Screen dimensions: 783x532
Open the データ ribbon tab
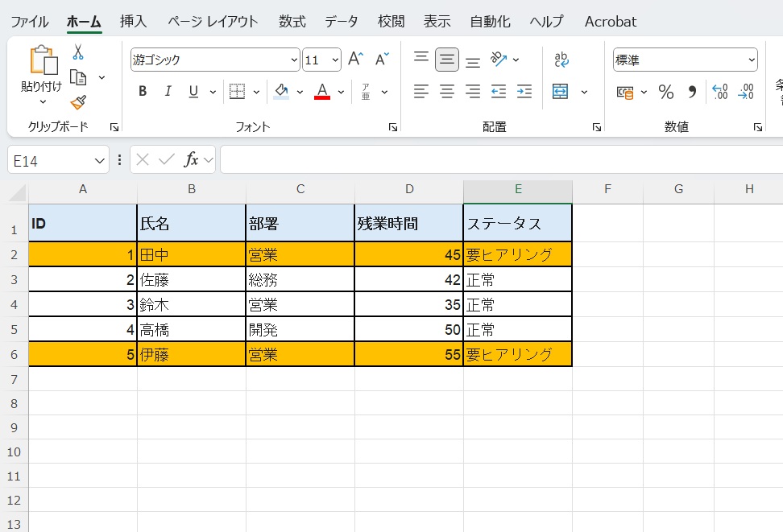(341, 22)
